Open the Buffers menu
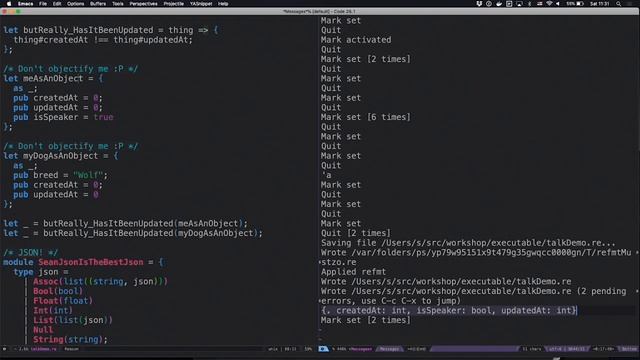Screen dimensions: 640x360 pyautogui.click(x=98, y=4)
